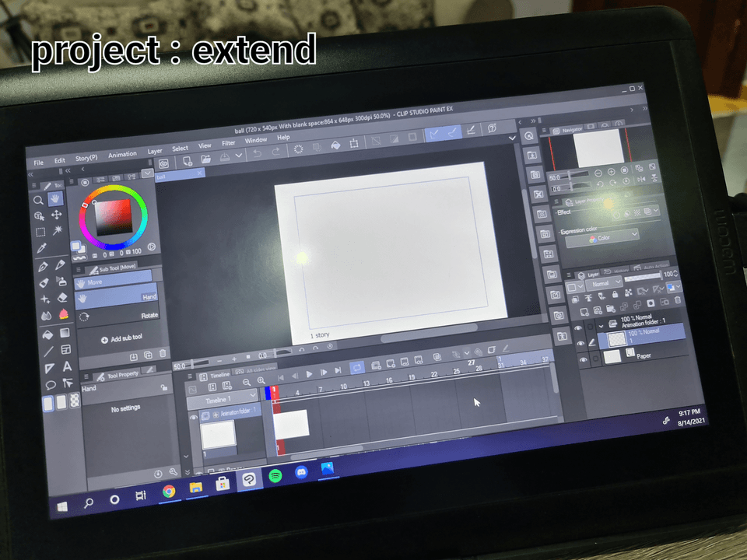
Task: Open the save options dropdown arrow
Action: (239, 156)
